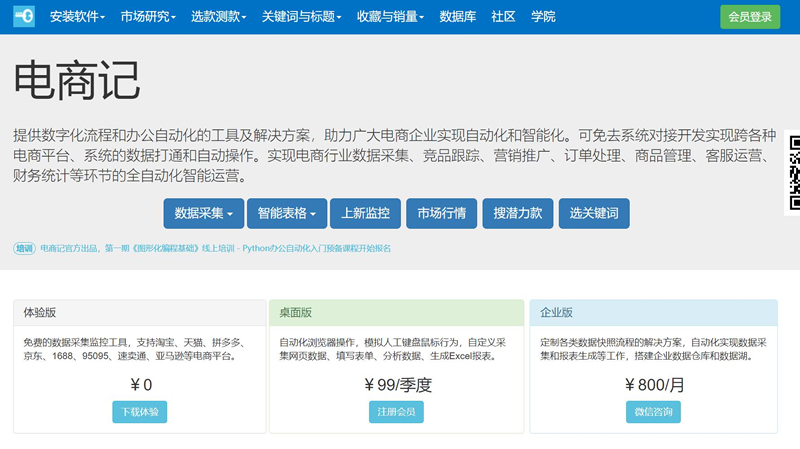Click the ￥800/月 price text
Image resolution: width=800 pixels, height=449 pixels.
pyautogui.click(x=654, y=385)
